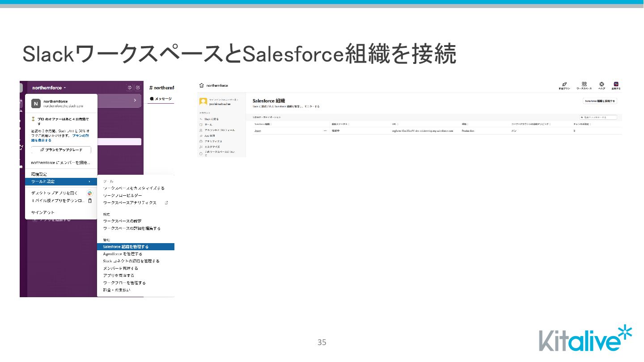Click the Slack logo icon beside デスクトップアプリを開く
Viewport: 644px width, 362px height.
(x=90, y=193)
